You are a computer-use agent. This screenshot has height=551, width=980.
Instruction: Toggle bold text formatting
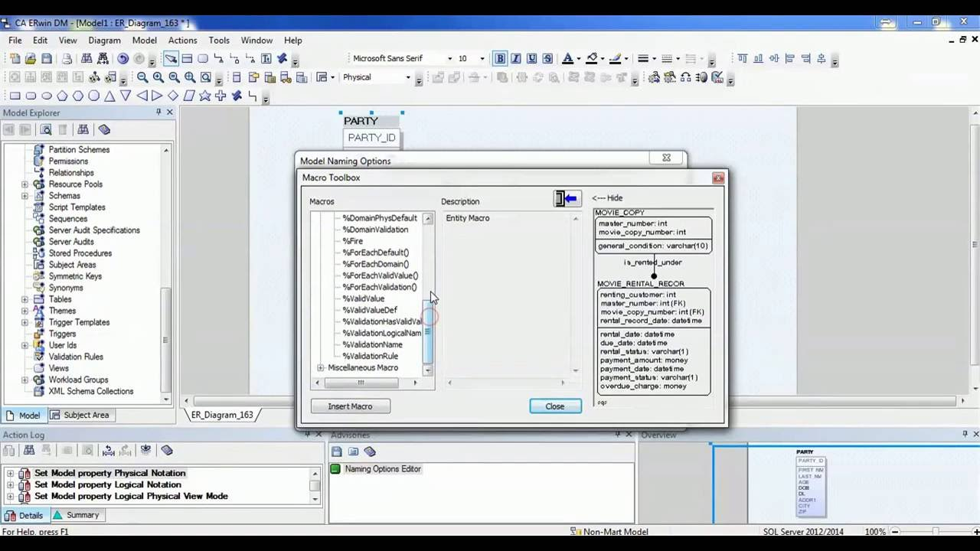[498, 58]
